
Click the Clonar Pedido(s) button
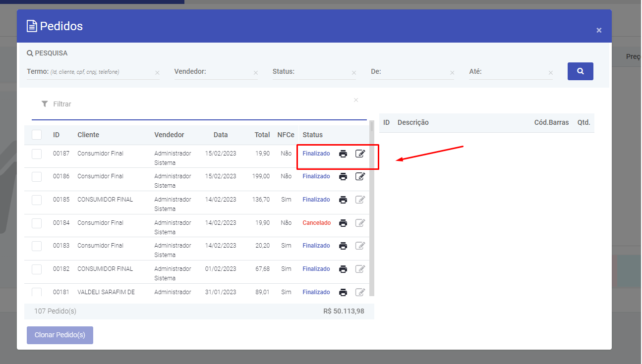pyautogui.click(x=60, y=335)
